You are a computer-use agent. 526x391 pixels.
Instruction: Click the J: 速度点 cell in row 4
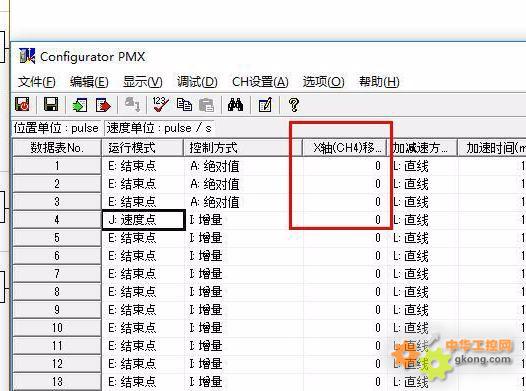144,220
